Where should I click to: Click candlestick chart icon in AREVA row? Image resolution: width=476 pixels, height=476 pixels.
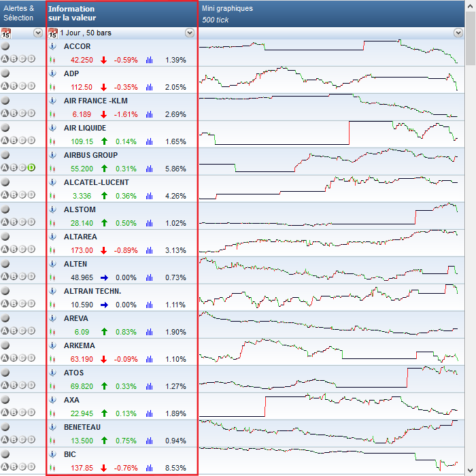pos(52,332)
